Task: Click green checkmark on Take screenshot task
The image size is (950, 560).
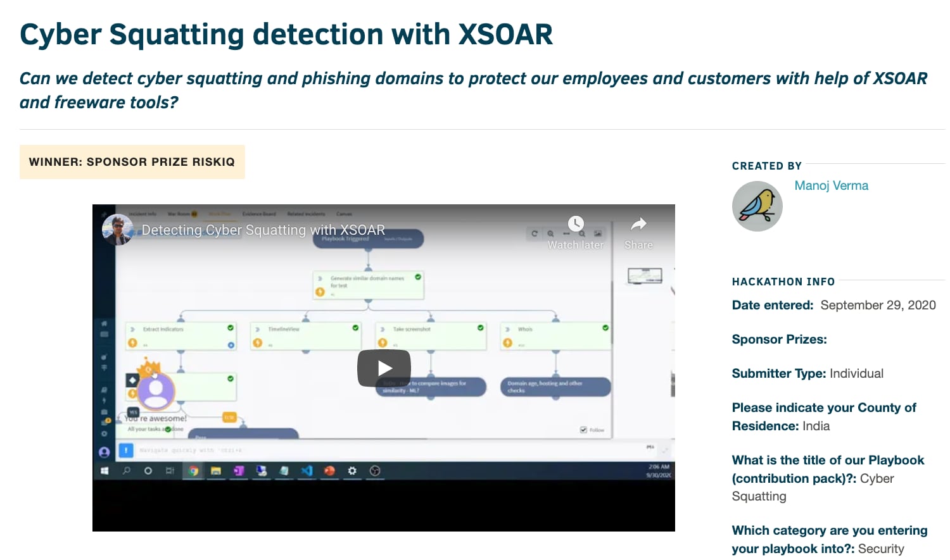Action: pyautogui.click(x=480, y=328)
